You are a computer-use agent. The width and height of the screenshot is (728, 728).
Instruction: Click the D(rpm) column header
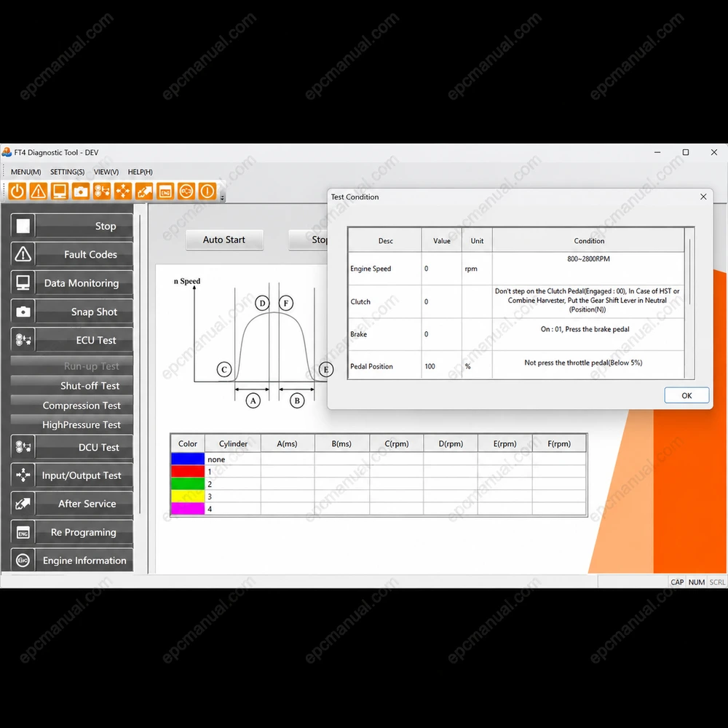[x=451, y=443]
